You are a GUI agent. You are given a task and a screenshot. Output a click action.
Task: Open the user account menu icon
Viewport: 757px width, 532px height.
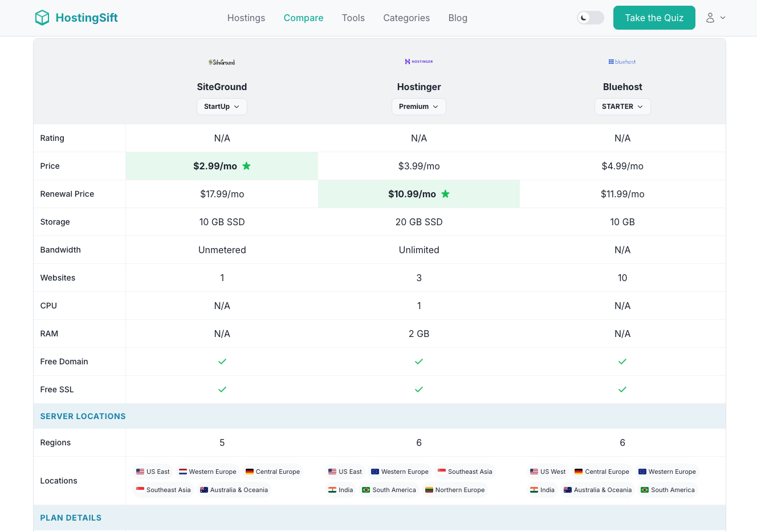710,18
